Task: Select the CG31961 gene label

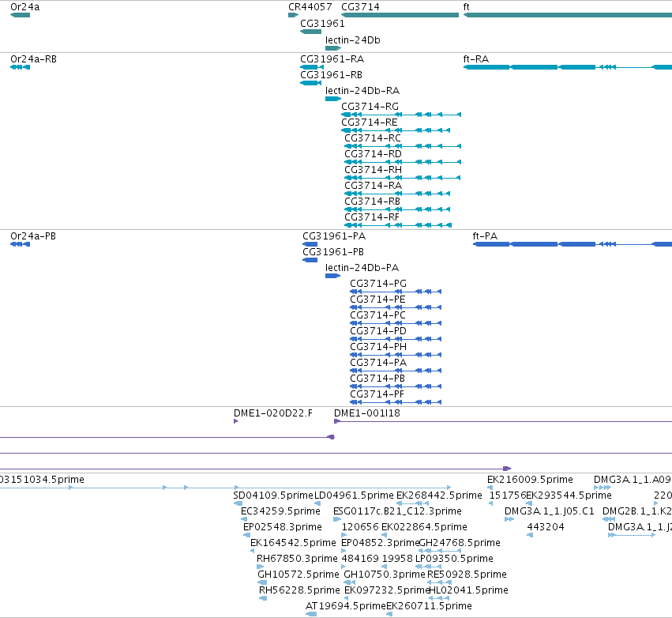Action: click(x=322, y=24)
